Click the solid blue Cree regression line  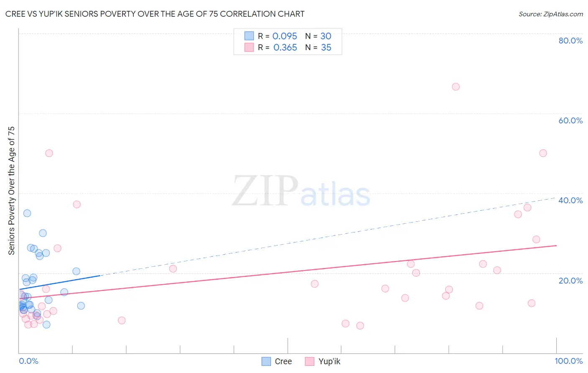click(59, 282)
